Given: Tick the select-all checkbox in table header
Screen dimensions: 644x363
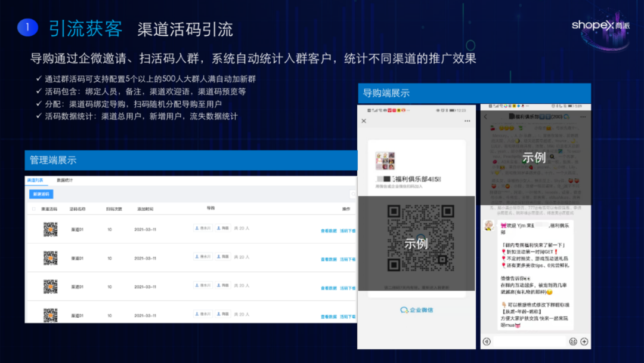Looking at the screenshot, I should [33, 209].
